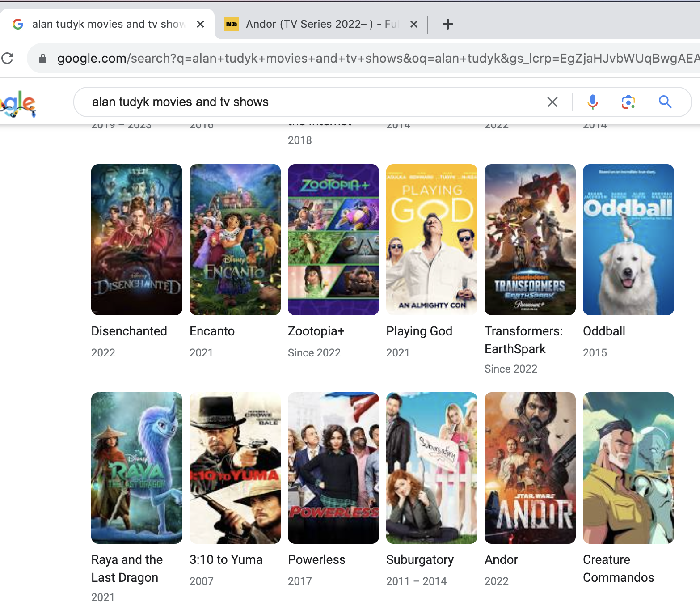Click the Oddball title link

point(604,331)
